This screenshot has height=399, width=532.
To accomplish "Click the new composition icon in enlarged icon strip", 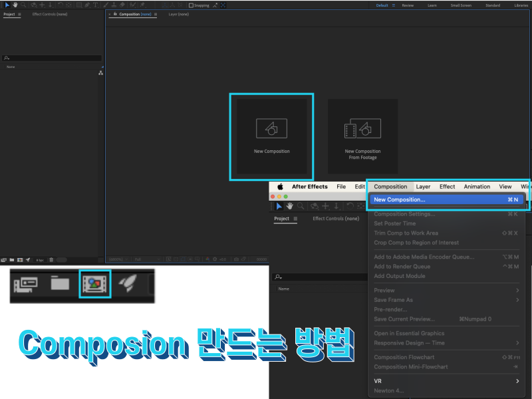I will [95, 284].
